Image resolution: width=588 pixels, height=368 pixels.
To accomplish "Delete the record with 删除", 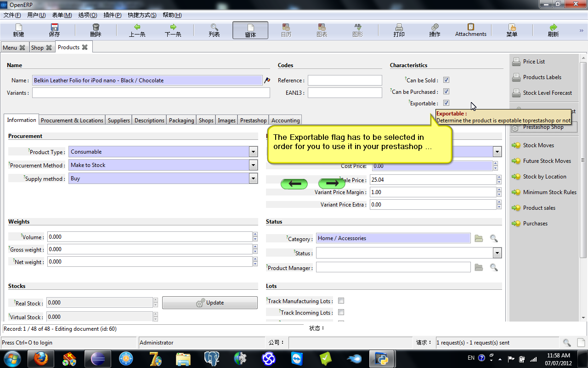I will coord(96,30).
